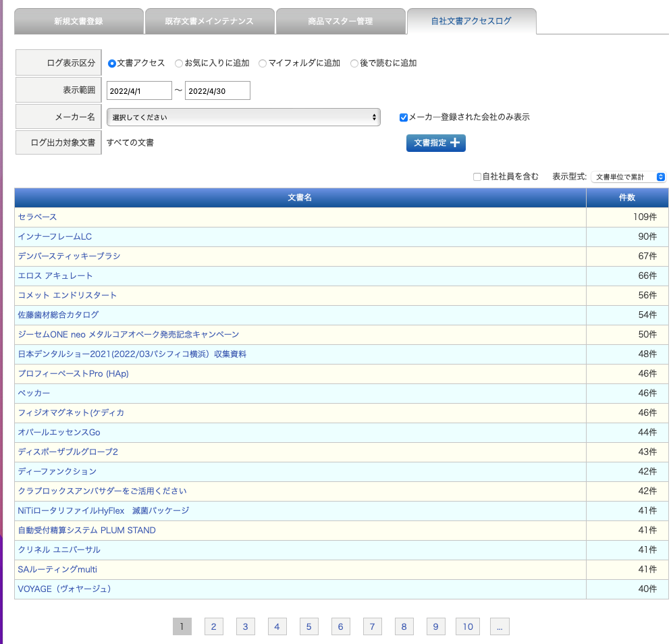This screenshot has height=644, width=671.
Task: Open VOYAGE（ヴォヤージュ） link
Action: (64, 589)
